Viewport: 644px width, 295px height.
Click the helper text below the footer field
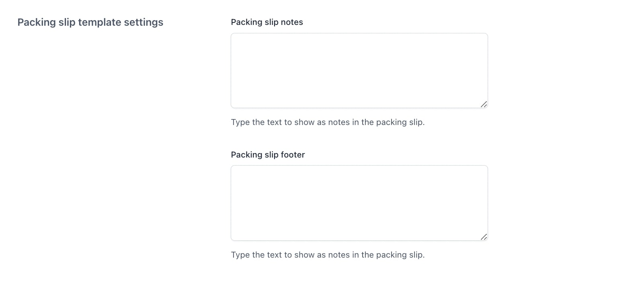click(328, 255)
